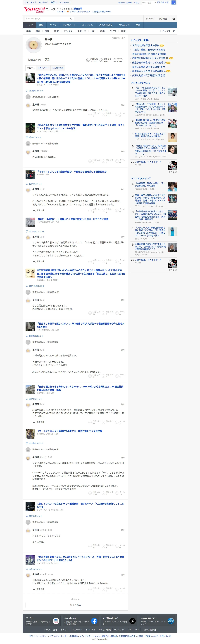The image size is (200, 644).
Task: Open the X (旧Twitter) icon in the footer
Action: (132, 621)
